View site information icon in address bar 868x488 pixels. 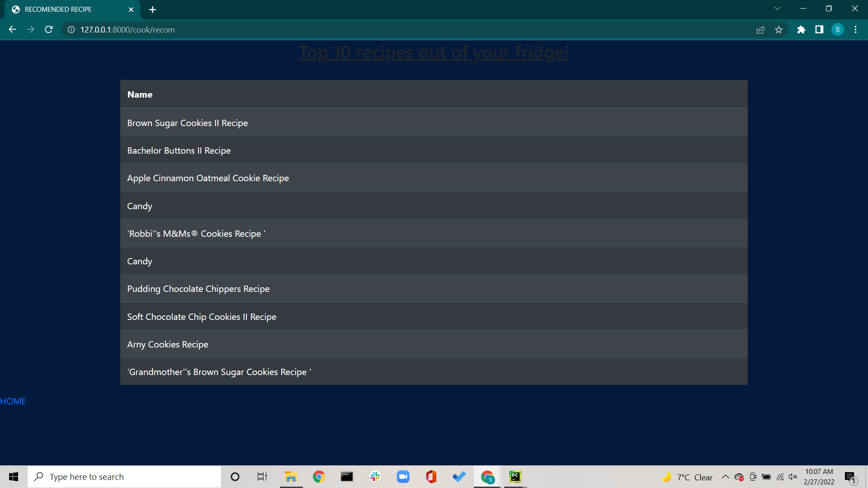pos(71,29)
